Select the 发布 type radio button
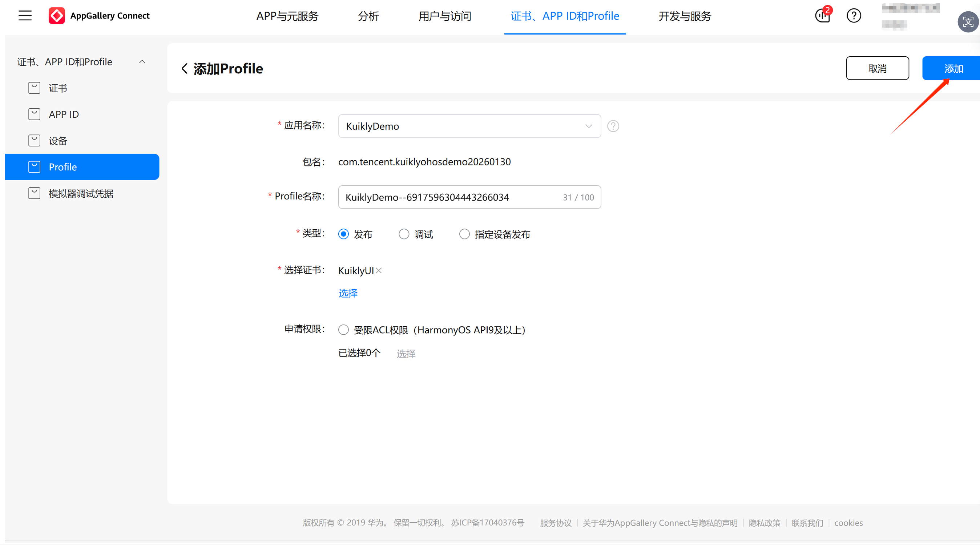The image size is (980, 548). tap(343, 234)
